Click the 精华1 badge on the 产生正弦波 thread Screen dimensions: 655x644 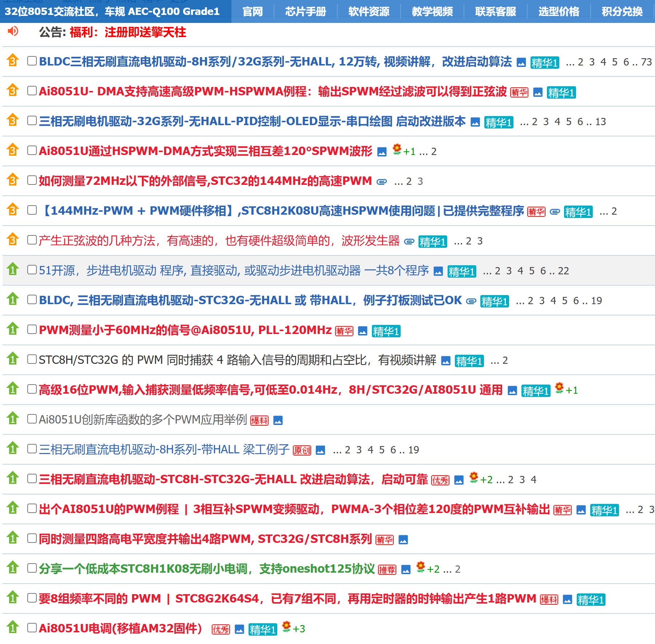[433, 242]
